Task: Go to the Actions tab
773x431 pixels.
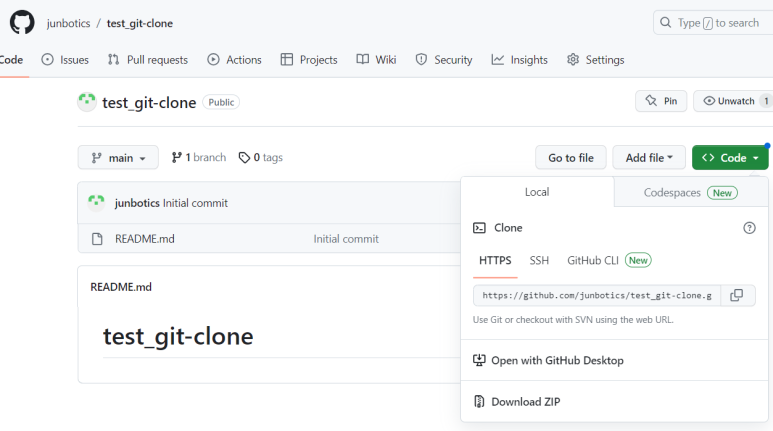Action: pos(234,60)
